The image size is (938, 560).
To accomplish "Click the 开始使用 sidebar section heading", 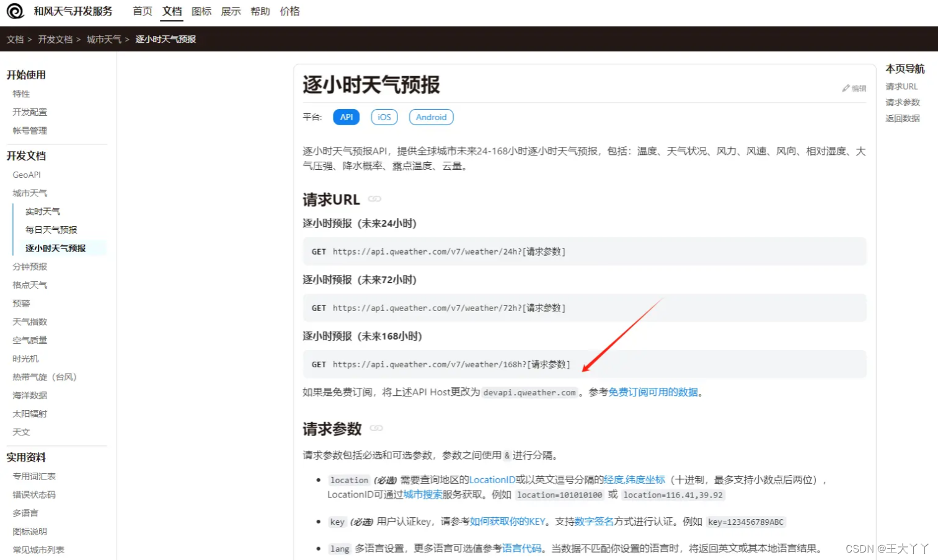I will pyautogui.click(x=26, y=75).
